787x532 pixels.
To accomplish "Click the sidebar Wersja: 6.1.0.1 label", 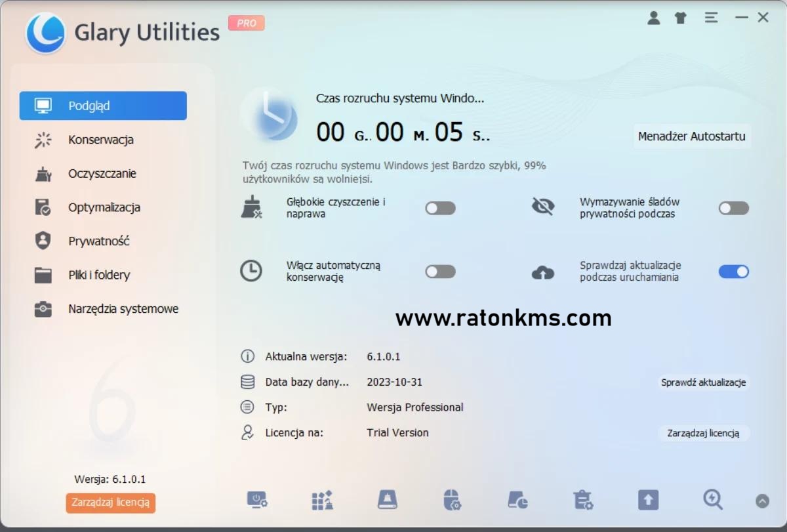I will [x=110, y=480].
